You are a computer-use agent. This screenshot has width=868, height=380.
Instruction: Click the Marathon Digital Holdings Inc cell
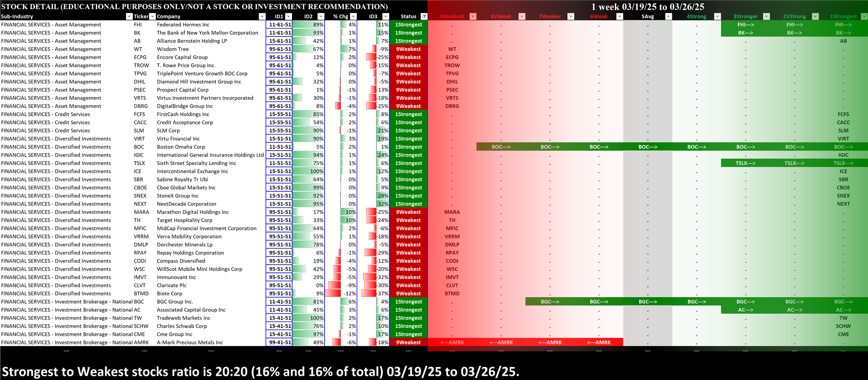pyautogui.click(x=210, y=212)
